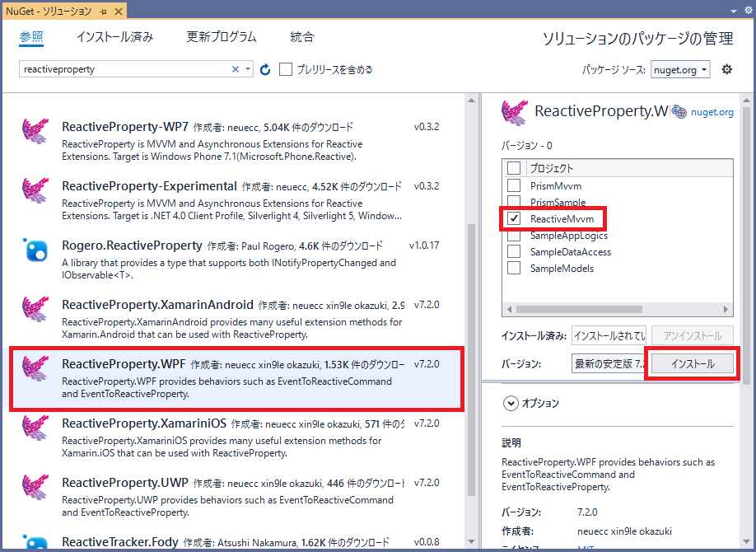This screenshot has height=552, width=756.
Task: Click the details pane vertical scrollbar thumb
Action: pos(746,246)
